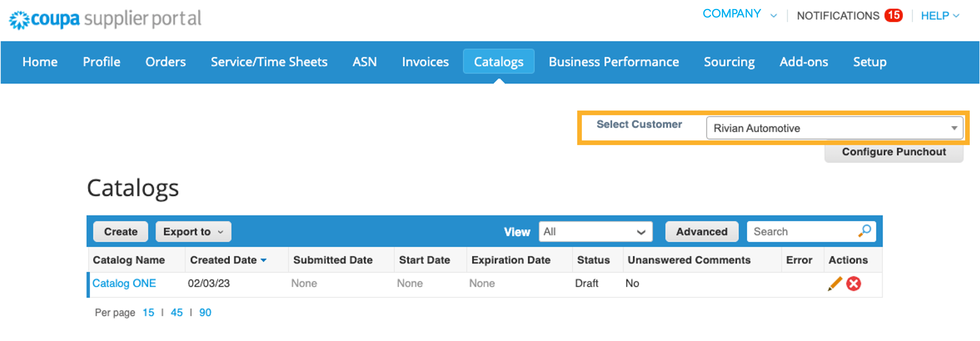Go to the Invoices section

(x=425, y=62)
